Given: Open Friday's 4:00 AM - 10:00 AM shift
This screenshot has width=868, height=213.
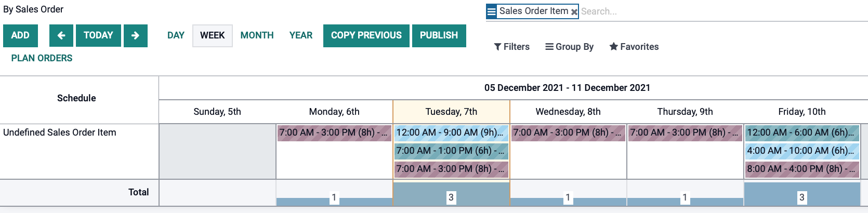Looking at the screenshot, I should coord(802,151).
